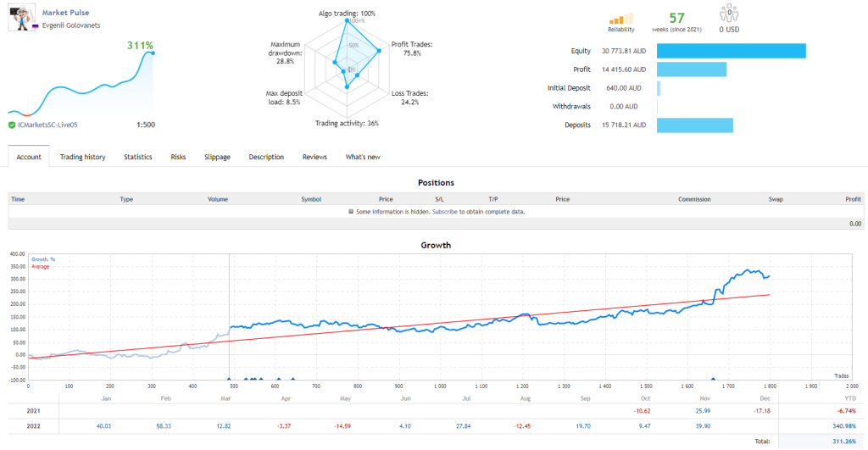Click the Volume column header in Positions

point(218,199)
